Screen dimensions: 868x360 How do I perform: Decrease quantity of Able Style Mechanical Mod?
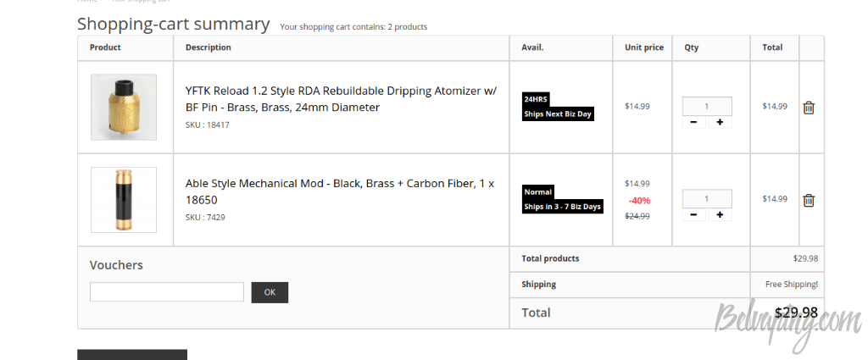tap(693, 214)
